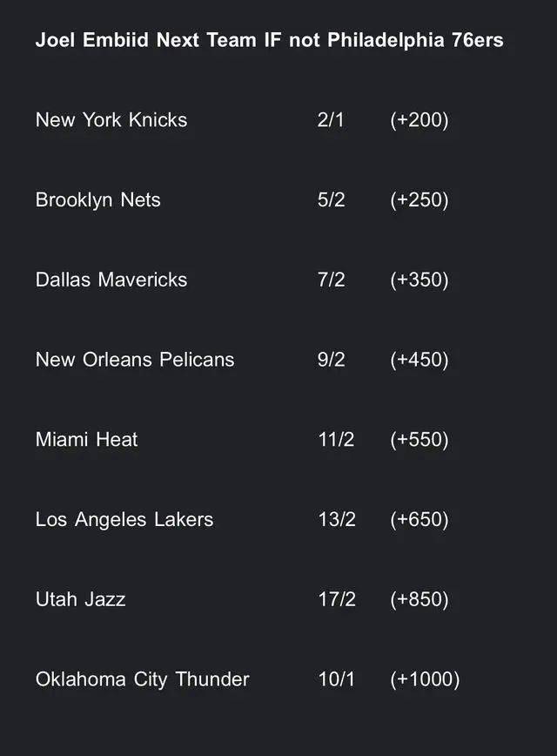Select Dallas Mavericks team name

click(111, 280)
